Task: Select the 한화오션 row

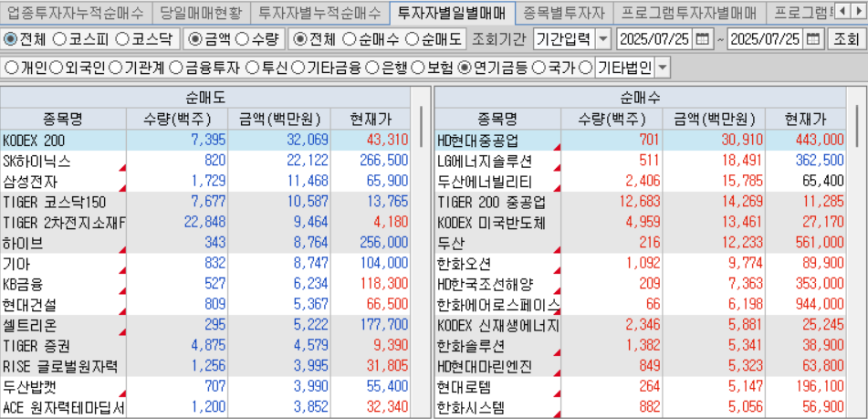Action: (641, 264)
